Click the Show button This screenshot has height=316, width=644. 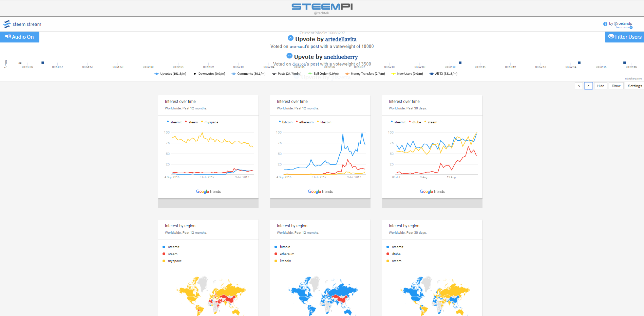tap(616, 86)
